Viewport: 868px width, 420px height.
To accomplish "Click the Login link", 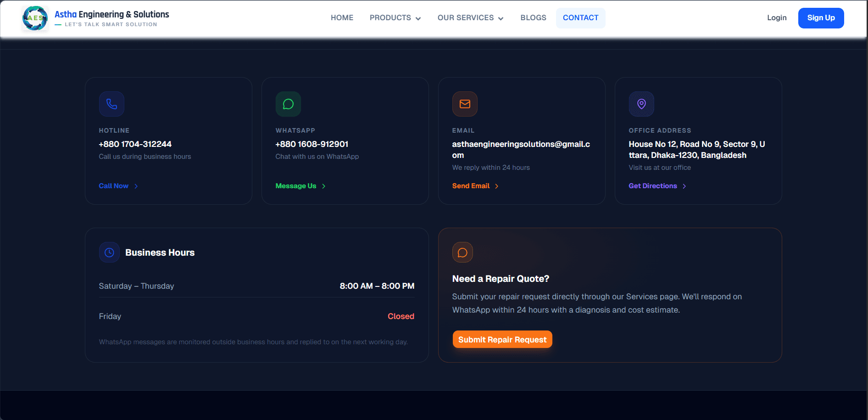I will click(777, 18).
